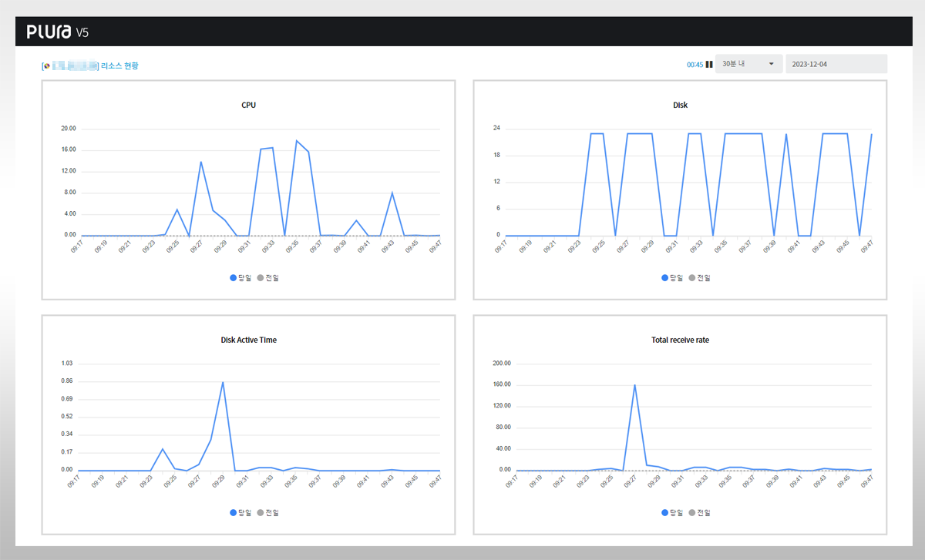Image resolution: width=925 pixels, height=560 pixels.
Task: Show 전일 series in Disk Active Time chart
Action: click(269, 512)
